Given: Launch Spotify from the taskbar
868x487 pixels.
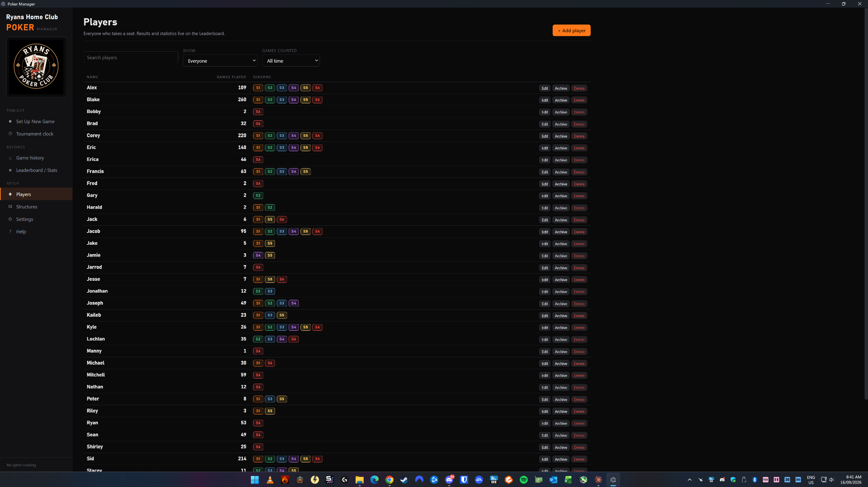Looking at the screenshot, I should coord(523,480).
